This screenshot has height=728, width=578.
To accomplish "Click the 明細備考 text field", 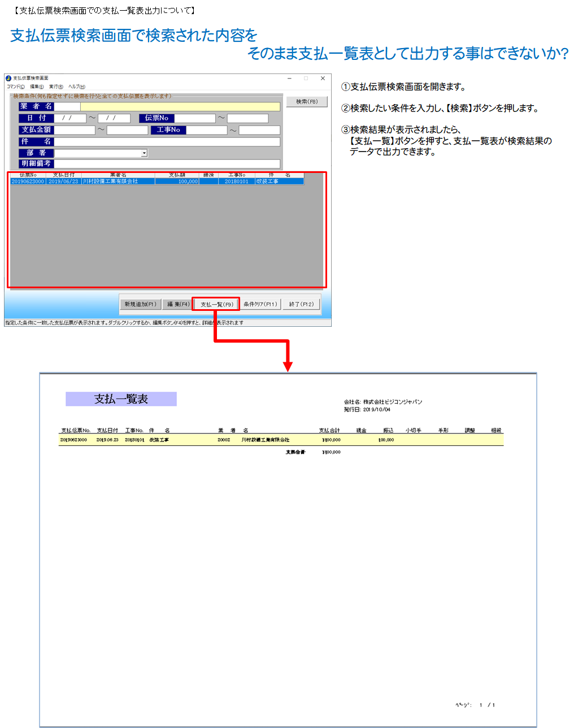I will pos(167,164).
